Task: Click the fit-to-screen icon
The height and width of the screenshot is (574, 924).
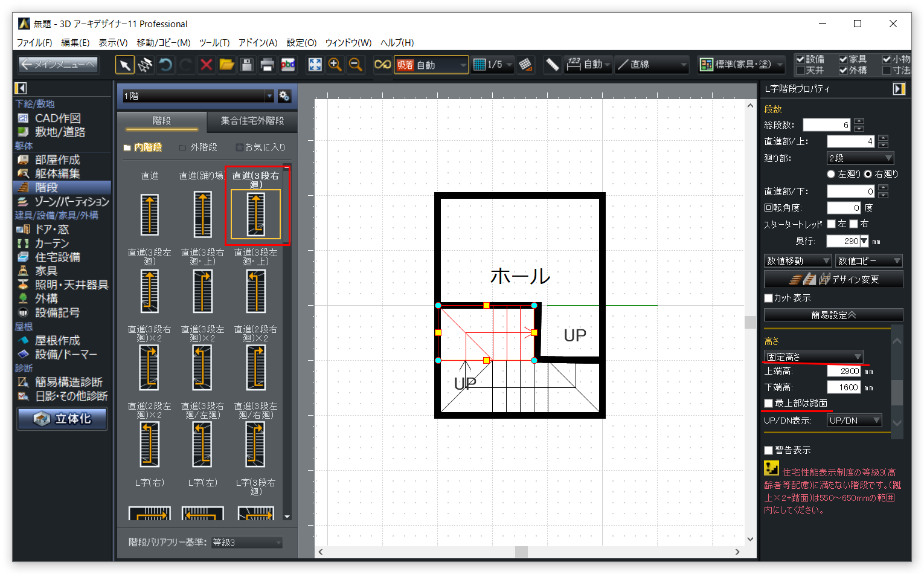Action: (315, 65)
